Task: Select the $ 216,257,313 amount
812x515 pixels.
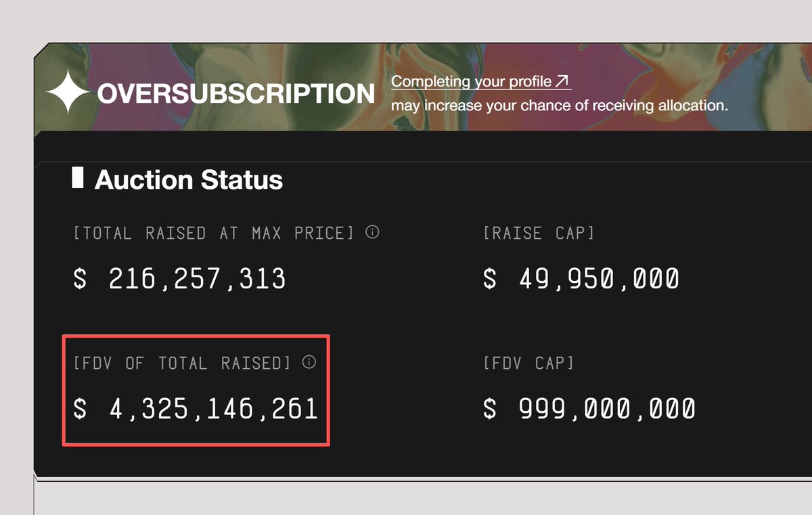Action: point(179,279)
